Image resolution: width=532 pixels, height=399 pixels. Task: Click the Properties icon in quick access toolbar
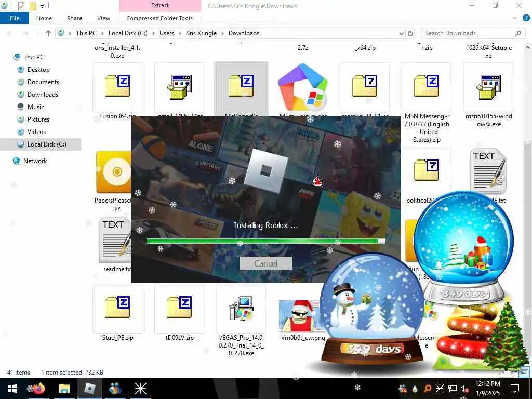tap(21, 6)
